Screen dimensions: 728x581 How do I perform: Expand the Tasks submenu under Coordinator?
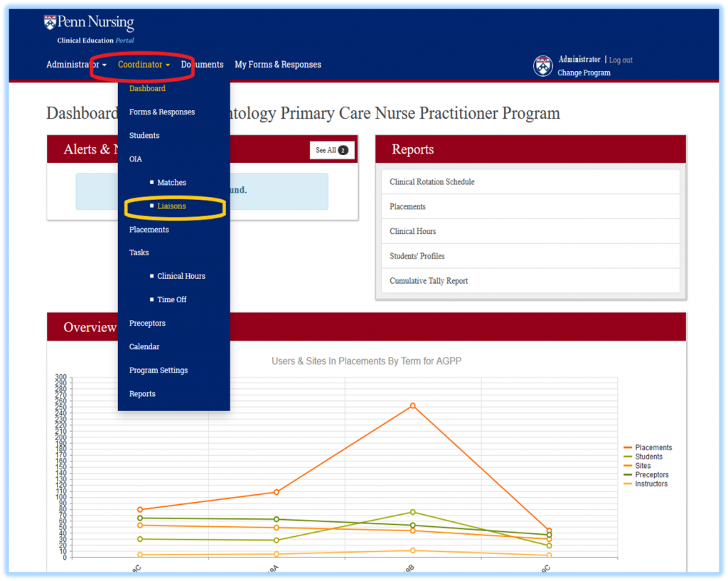pos(139,252)
